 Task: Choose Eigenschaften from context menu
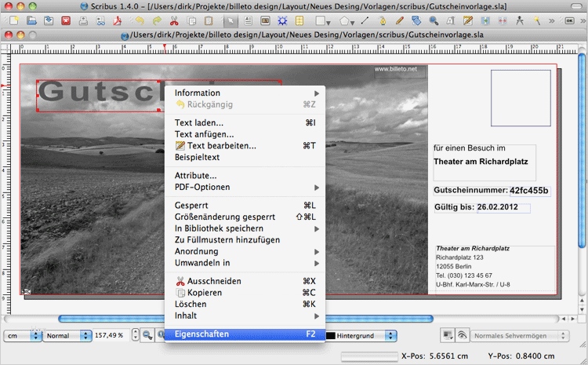202,334
